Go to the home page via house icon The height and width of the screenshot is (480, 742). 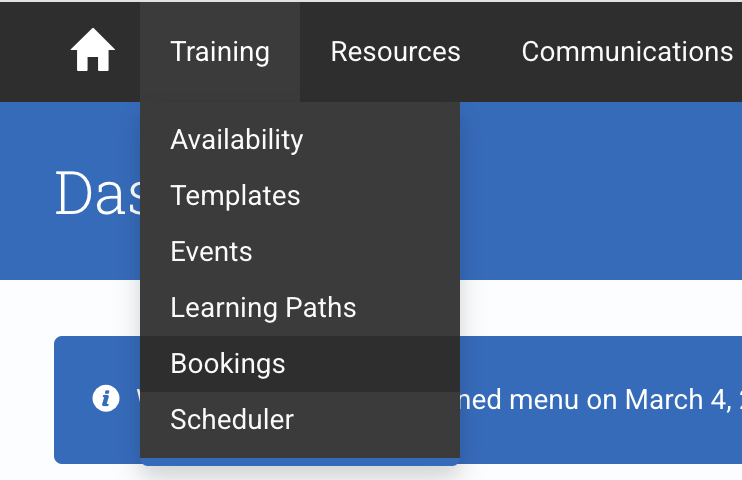coord(93,50)
